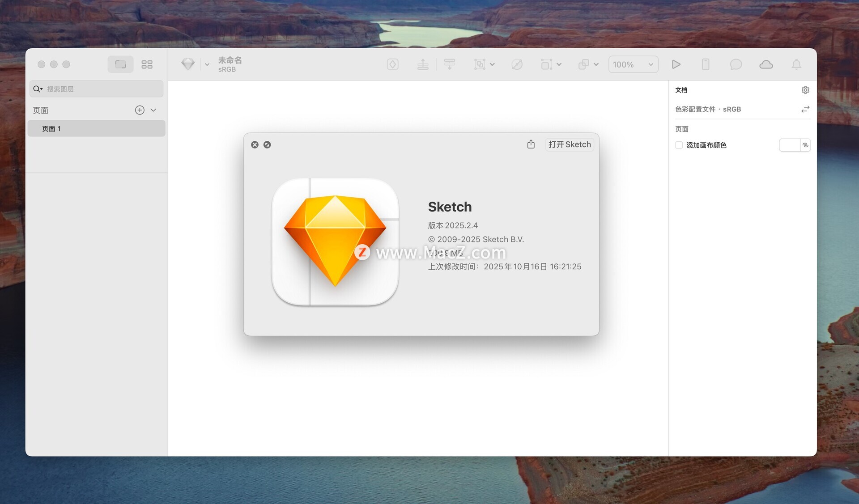The height and width of the screenshot is (504, 859).
Task: Click the Play prototype preview button
Action: (676, 64)
